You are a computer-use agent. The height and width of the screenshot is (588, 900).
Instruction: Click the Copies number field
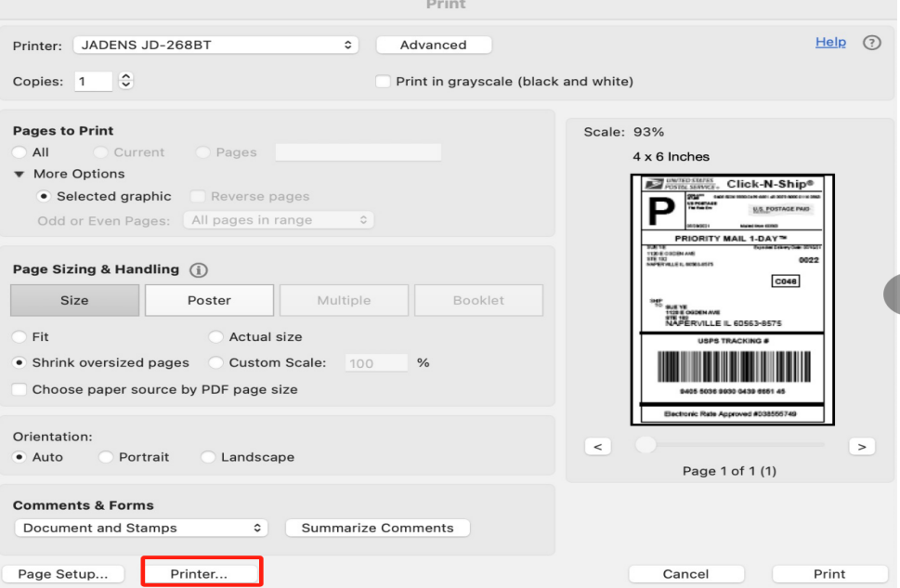click(93, 82)
